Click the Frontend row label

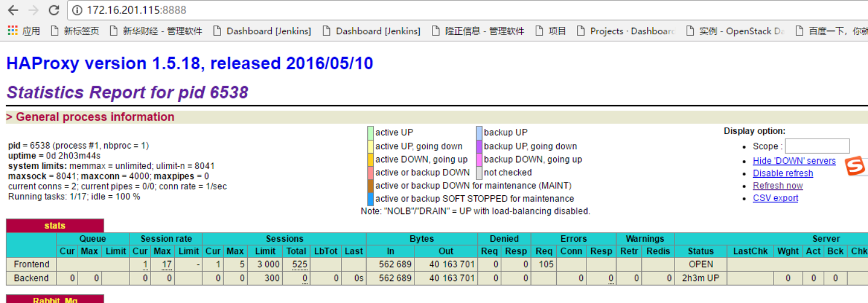click(31, 264)
